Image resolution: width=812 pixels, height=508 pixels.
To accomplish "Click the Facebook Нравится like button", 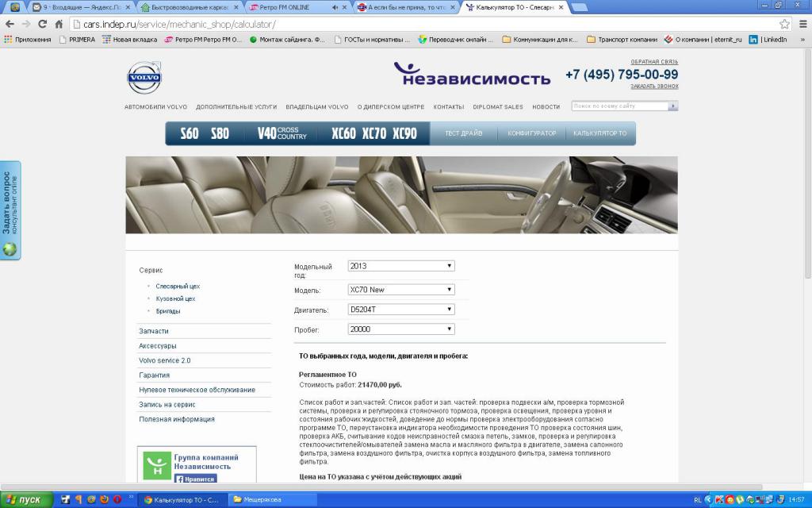I will point(196,479).
